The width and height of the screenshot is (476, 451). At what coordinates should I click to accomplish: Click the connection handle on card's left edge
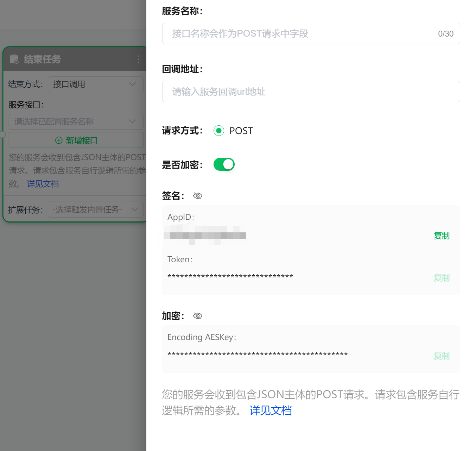coord(3,134)
